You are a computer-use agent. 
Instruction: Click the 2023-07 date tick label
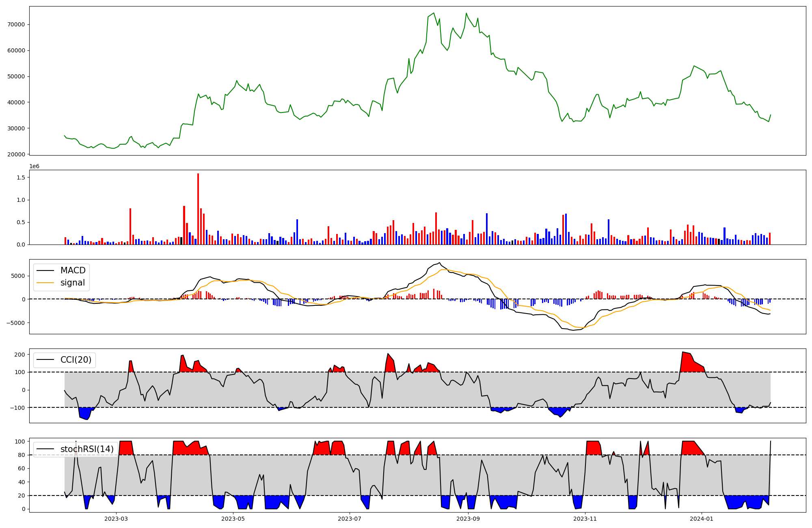tap(350, 519)
